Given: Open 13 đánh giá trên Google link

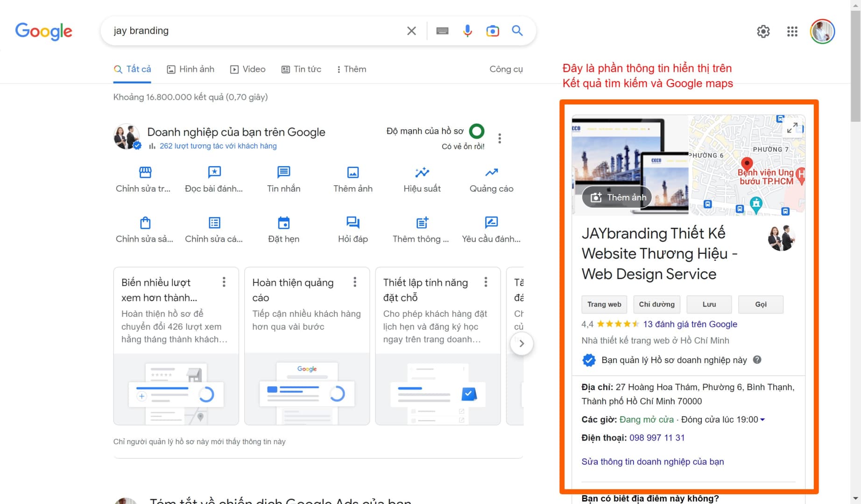Looking at the screenshot, I should [x=690, y=324].
